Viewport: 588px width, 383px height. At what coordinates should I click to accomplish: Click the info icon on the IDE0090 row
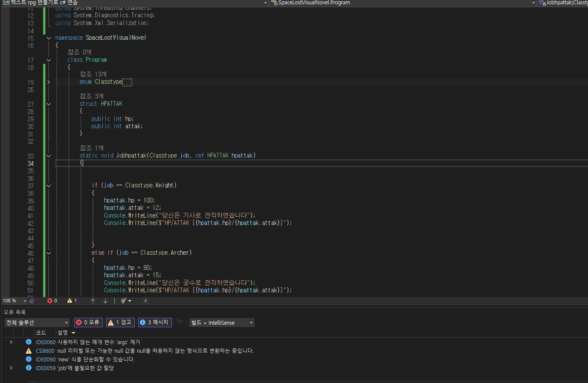click(29, 359)
